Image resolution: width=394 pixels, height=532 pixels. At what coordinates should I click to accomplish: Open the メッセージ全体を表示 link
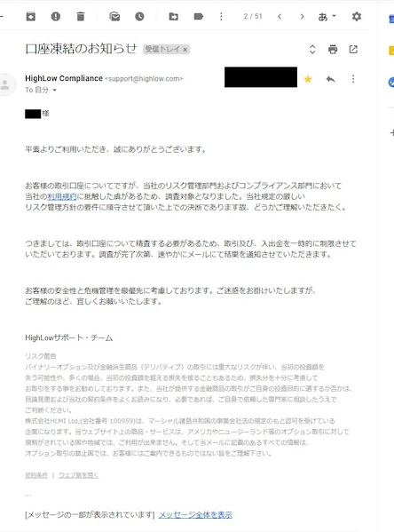(195, 515)
